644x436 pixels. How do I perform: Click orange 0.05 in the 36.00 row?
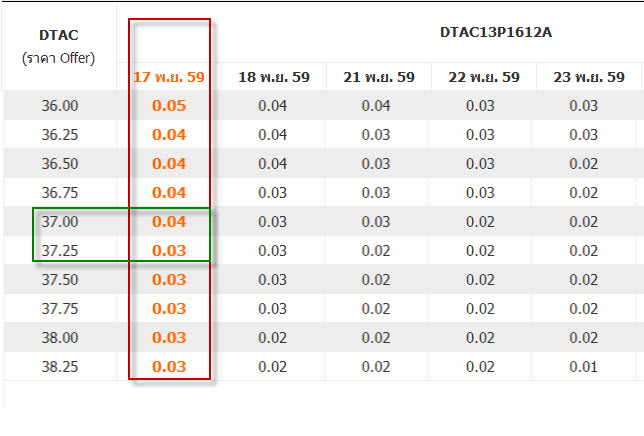[x=169, y=106]
